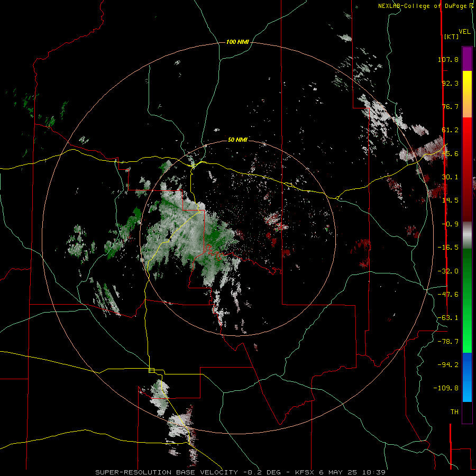The image size is (476, 476).
Task: Click the 76.7 scale value
Action: [450, 106]
